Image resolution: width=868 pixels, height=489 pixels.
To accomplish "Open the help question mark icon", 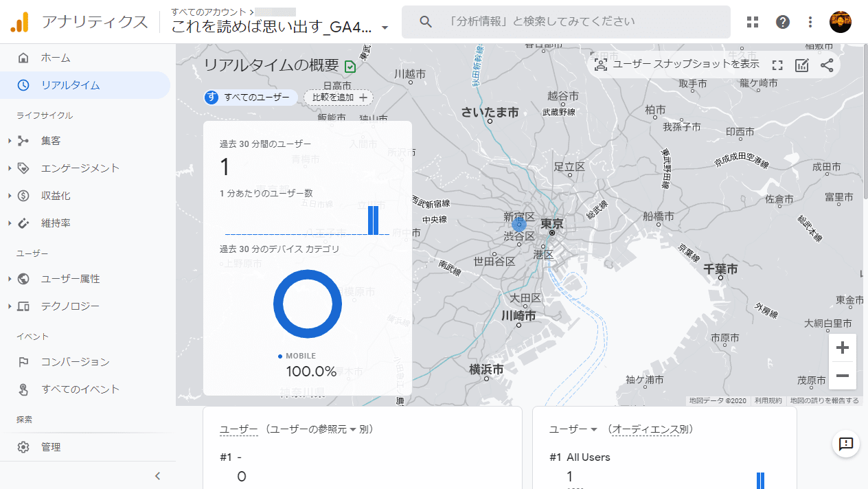I will coord(783,22).
